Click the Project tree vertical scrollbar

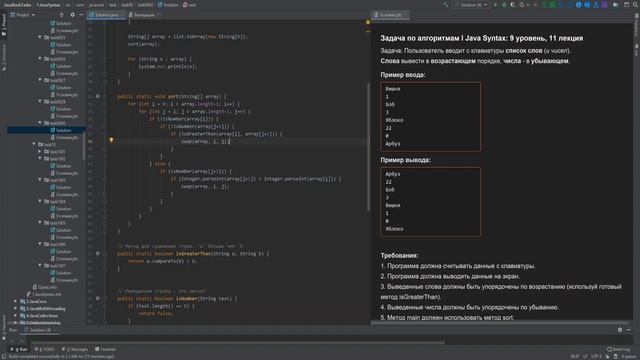click(84, 146)
